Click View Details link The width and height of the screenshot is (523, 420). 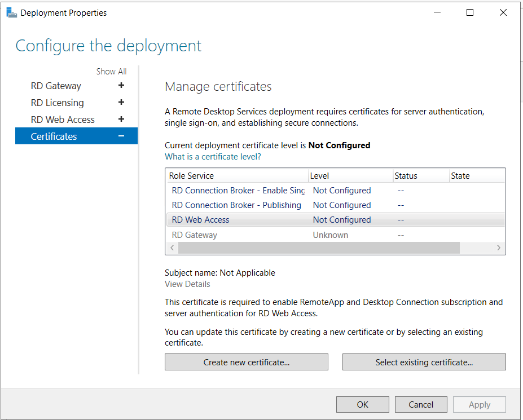point(187,284)
